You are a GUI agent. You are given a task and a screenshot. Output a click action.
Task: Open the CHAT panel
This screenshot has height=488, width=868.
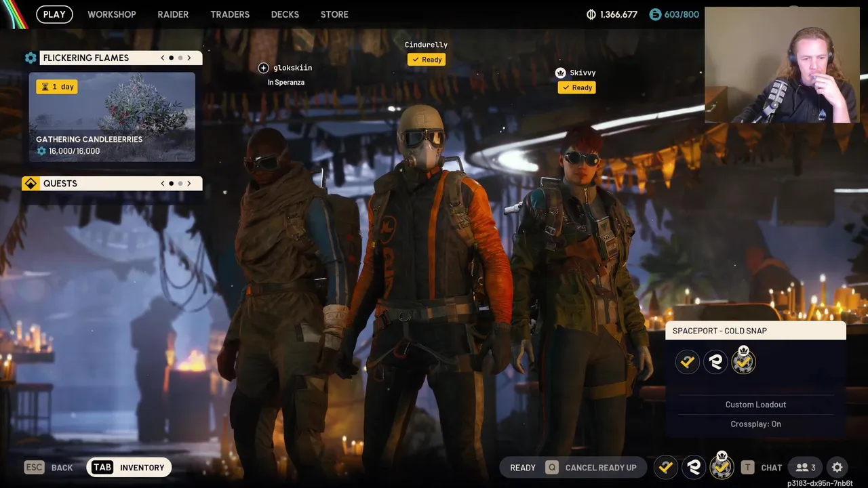(762, 468)
